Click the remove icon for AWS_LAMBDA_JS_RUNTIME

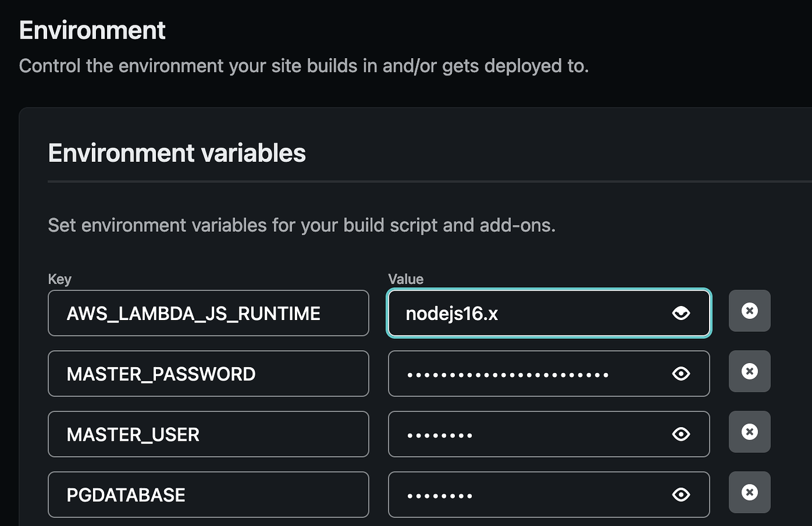pos(750,311)
